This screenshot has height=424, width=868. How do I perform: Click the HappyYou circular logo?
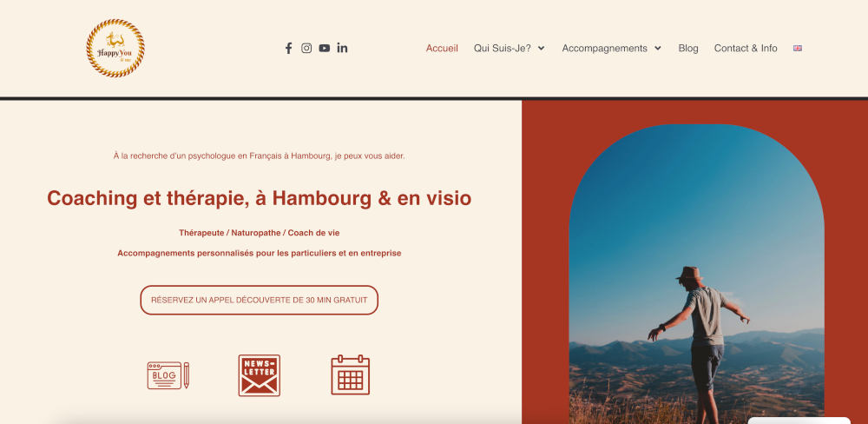[115, 48]
